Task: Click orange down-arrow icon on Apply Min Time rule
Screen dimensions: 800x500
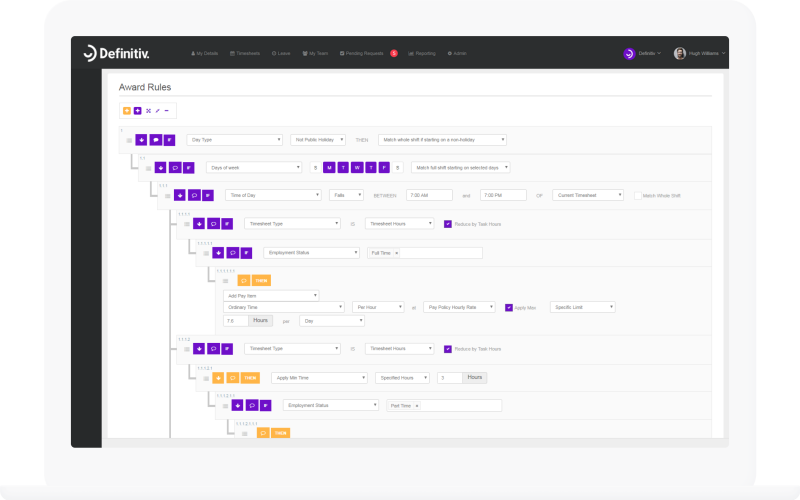Action: click(x=218, y=378)
